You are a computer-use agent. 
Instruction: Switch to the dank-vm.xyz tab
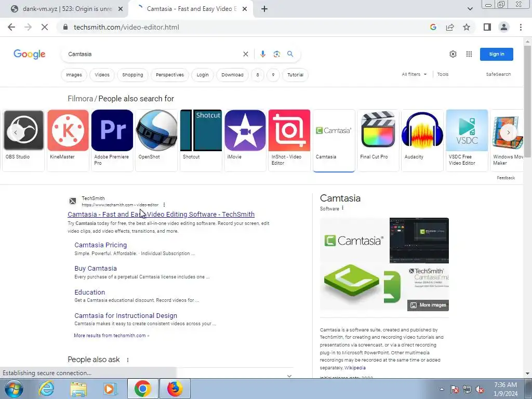pyautogui.click(x=67, y=9)
